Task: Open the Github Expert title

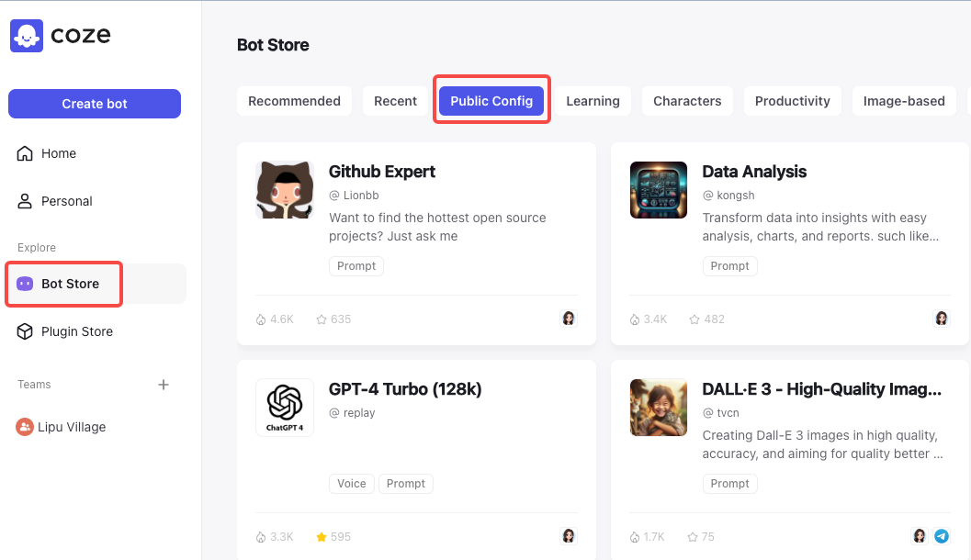Action: coord(382,172)
